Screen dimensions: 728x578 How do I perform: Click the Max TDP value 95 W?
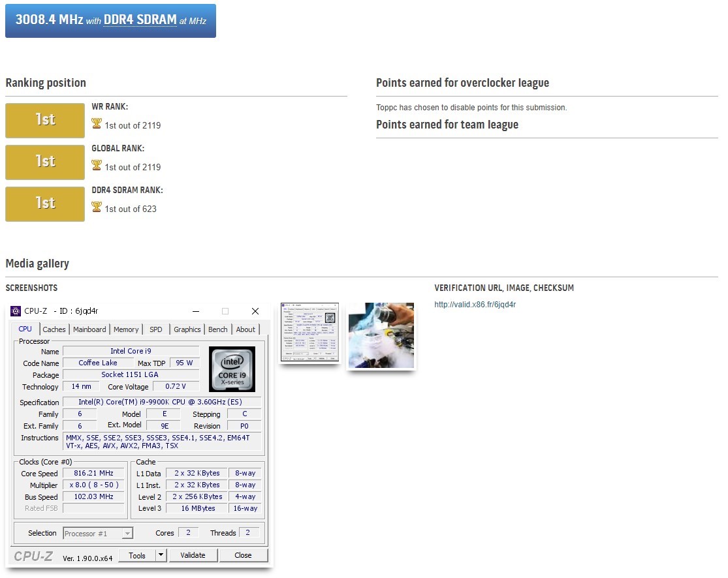click(184, 363)
